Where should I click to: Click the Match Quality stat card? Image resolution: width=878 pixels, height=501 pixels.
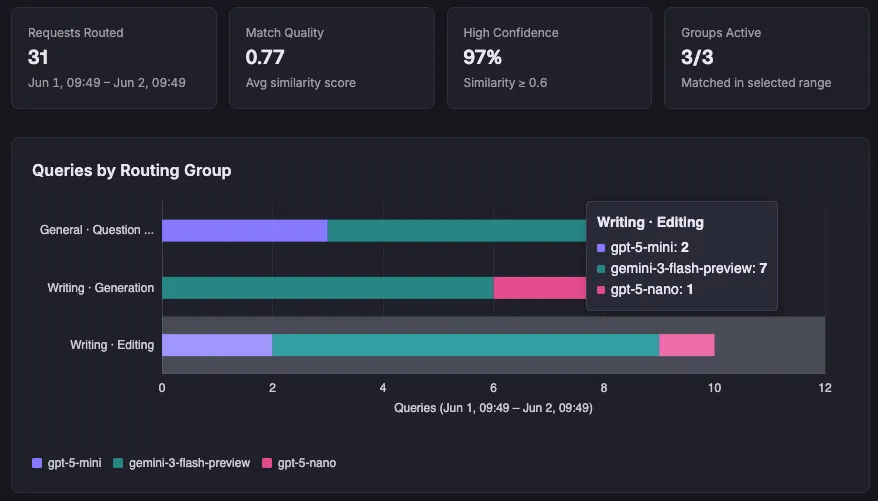point(331,58)
